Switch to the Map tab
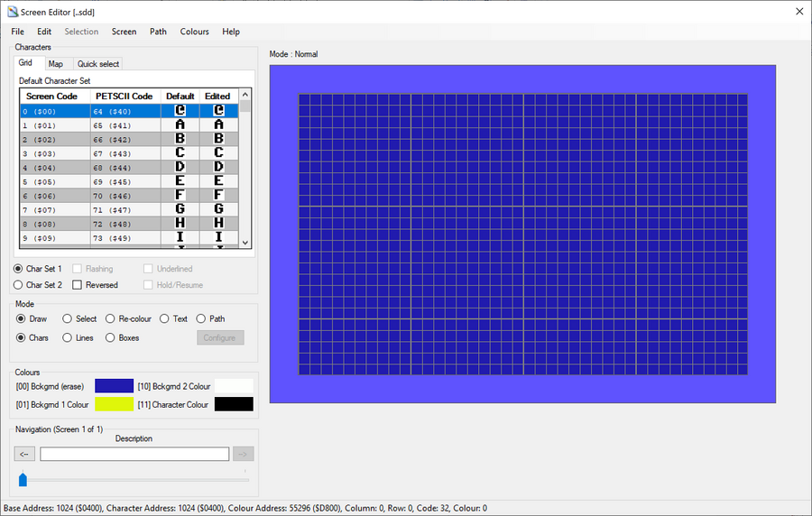812x516 pixels. point(56,64)
